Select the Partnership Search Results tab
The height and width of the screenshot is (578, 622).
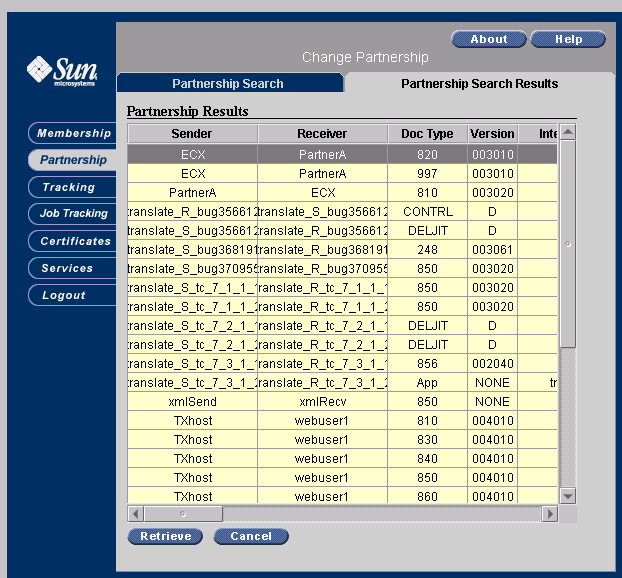click(480, 83)
